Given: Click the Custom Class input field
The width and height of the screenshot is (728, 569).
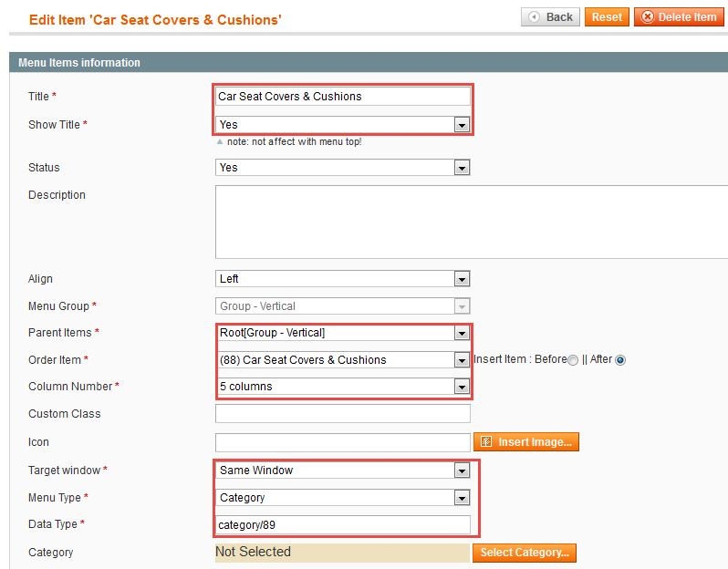Looking at the screenshot, I should pos(343,413).
